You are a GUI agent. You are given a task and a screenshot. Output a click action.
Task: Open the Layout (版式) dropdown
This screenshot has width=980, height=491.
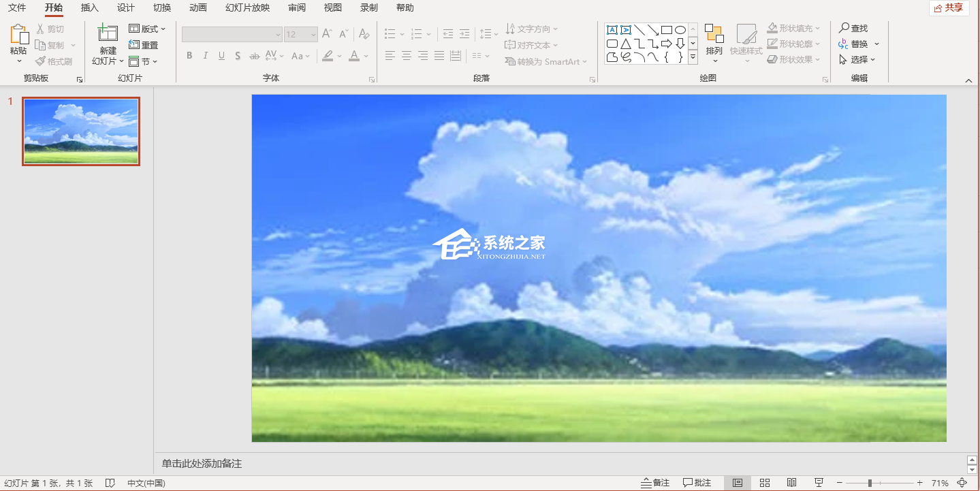[x=147, y=29]
